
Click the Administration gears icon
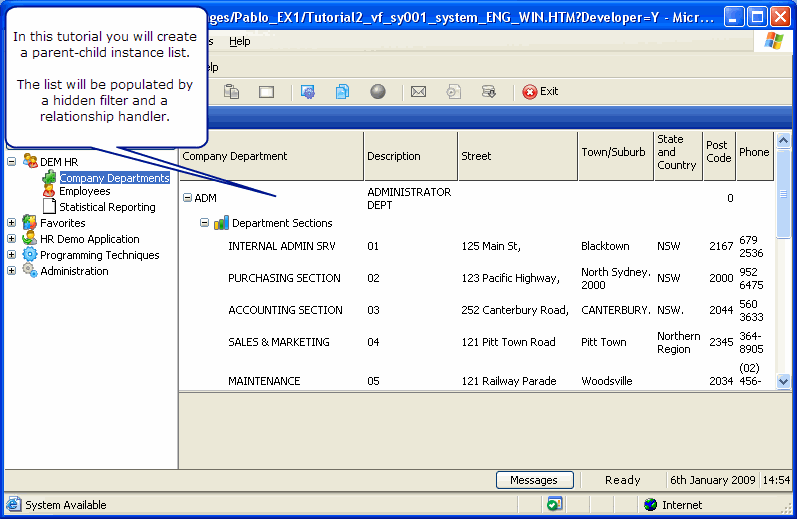[30, 270]
